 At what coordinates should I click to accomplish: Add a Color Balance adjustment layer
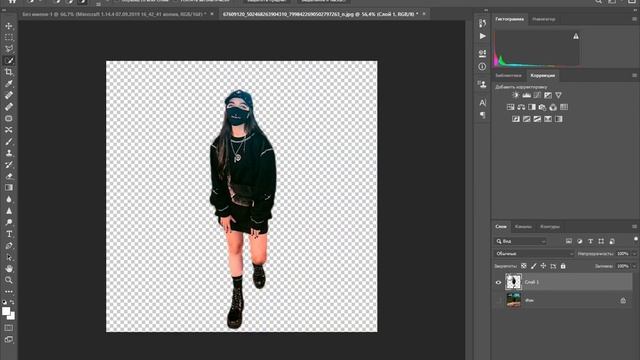pos(521,107)
